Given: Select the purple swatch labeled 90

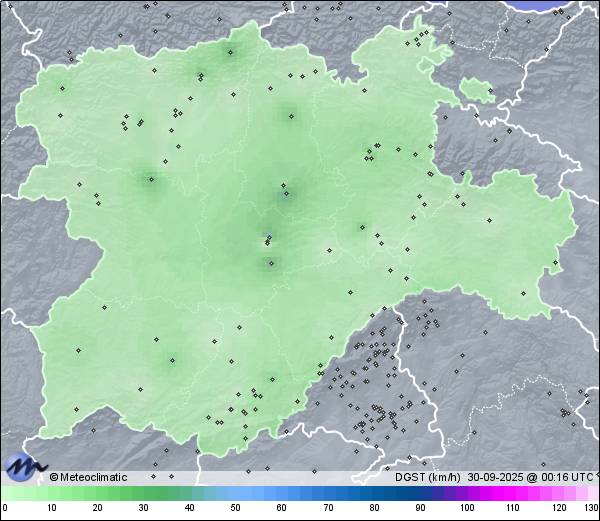Looking at the screenshot, I should click(x=421, y=493).
